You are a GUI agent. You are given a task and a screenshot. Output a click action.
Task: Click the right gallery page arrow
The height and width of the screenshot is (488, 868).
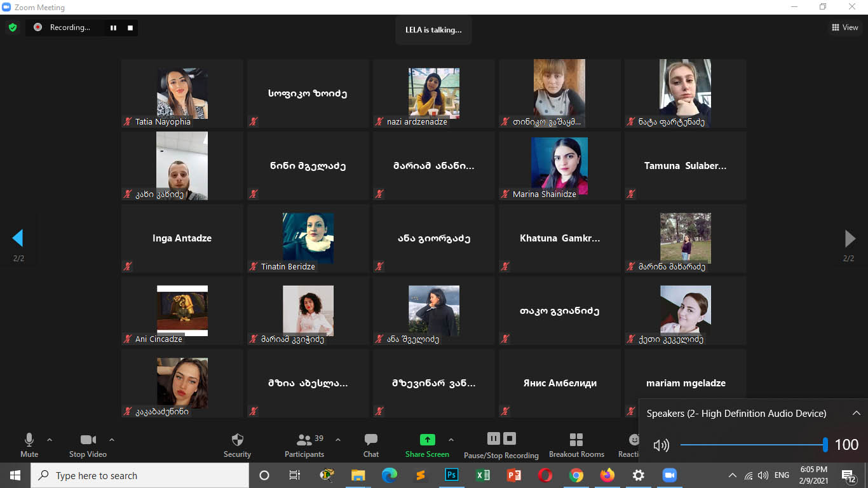tap(850, 238)
